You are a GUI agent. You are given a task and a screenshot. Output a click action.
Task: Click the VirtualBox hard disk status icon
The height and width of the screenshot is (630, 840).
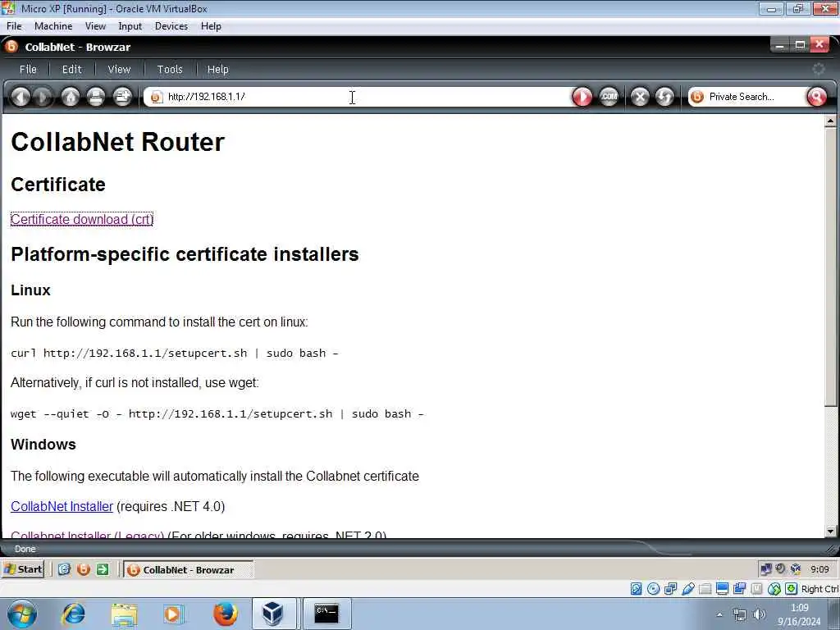pyautogui.click(x=636, y=589)
